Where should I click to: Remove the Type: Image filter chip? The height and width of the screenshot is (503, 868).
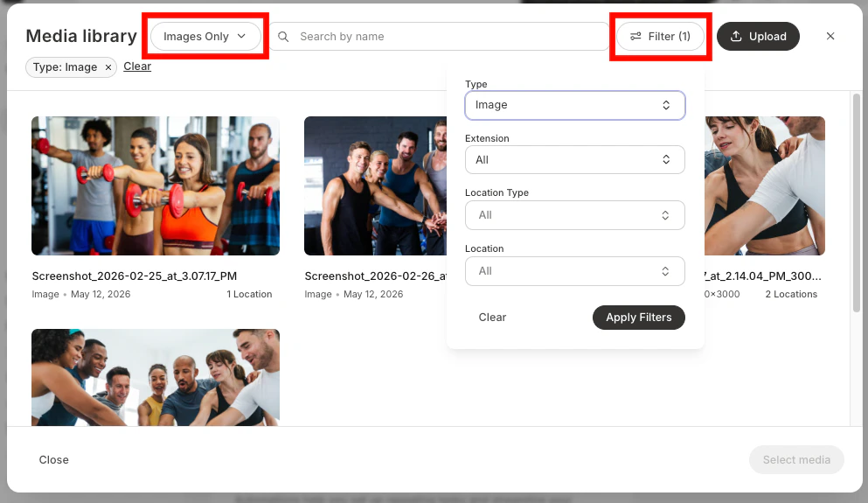(x=108, y=67)
